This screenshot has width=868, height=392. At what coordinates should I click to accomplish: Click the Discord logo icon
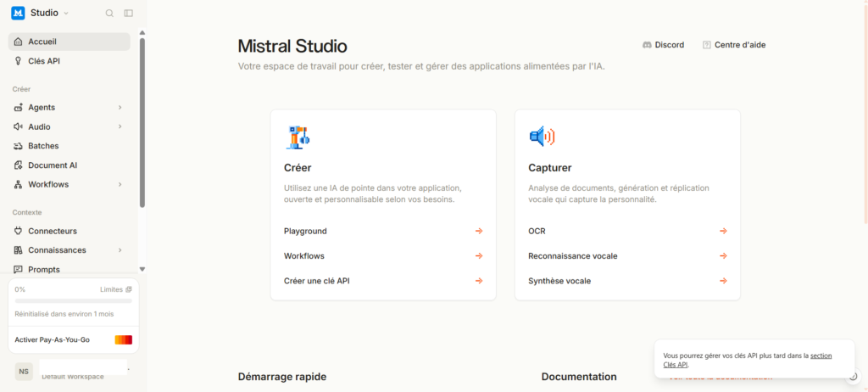point(647,45)
